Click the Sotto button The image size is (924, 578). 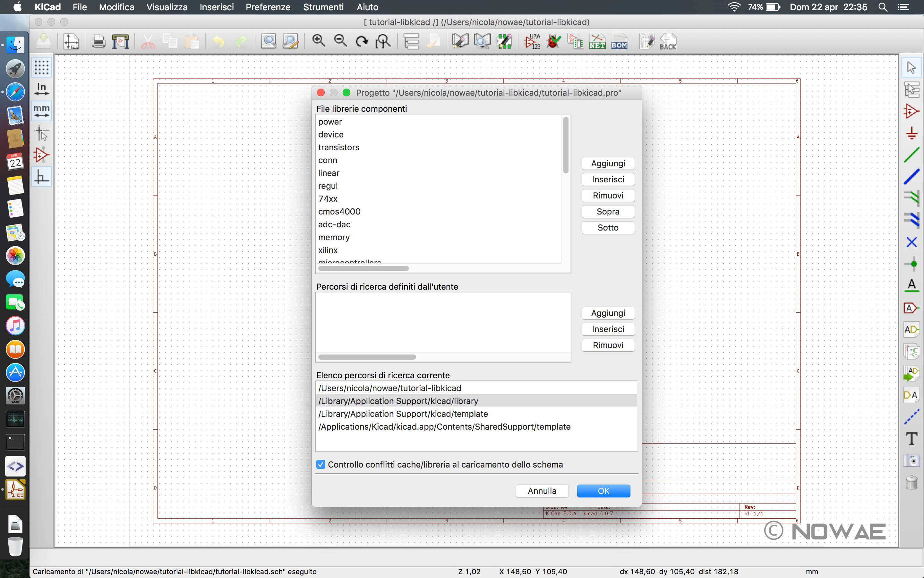(x=608, y=227)
